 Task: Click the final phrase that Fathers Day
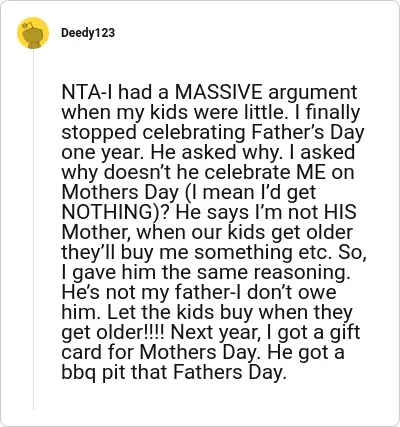(x=208, y=372)
